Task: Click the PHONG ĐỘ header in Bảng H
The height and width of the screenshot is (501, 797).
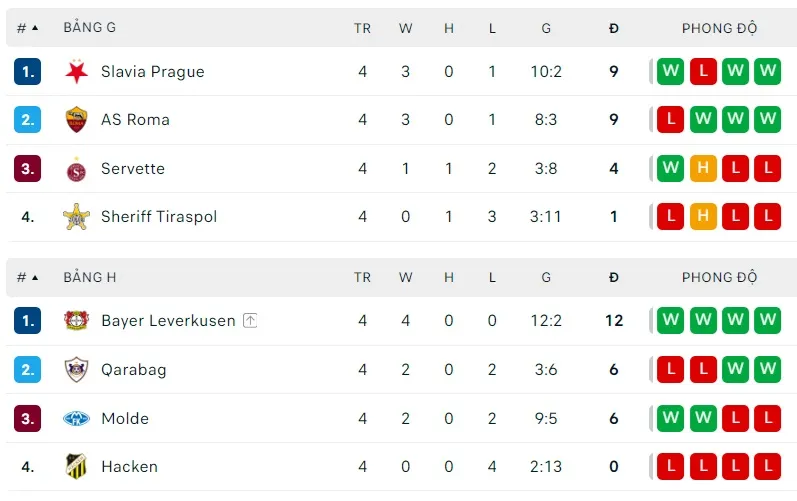Action: coord(719,277)
